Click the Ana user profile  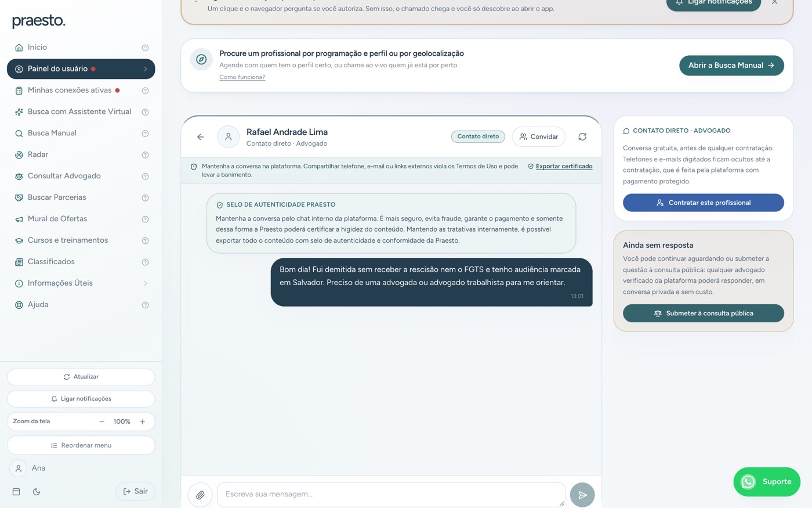pos(28,469)
